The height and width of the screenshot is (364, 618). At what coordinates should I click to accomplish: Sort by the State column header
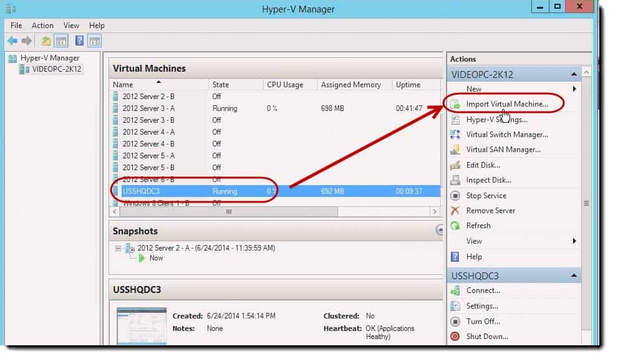tap(236, 85)
